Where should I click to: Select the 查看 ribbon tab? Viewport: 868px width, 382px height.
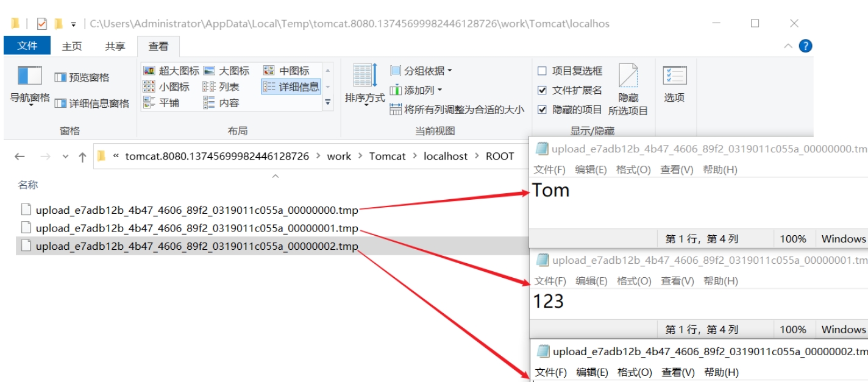point(158,46)
